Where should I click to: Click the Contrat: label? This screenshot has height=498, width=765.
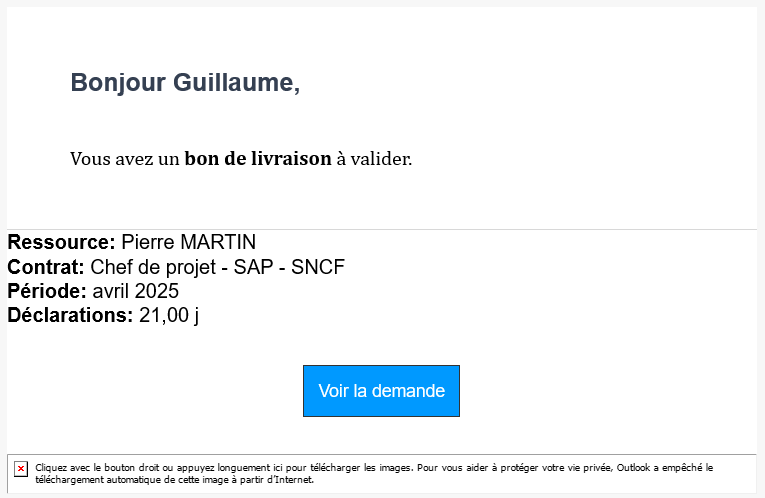click(46, 267)
